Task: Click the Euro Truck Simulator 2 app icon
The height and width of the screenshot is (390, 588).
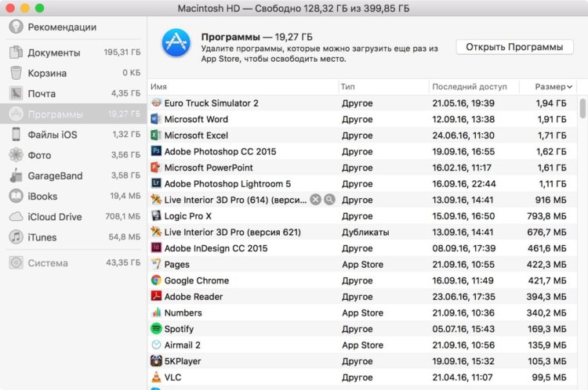Action: click(156, 103)
